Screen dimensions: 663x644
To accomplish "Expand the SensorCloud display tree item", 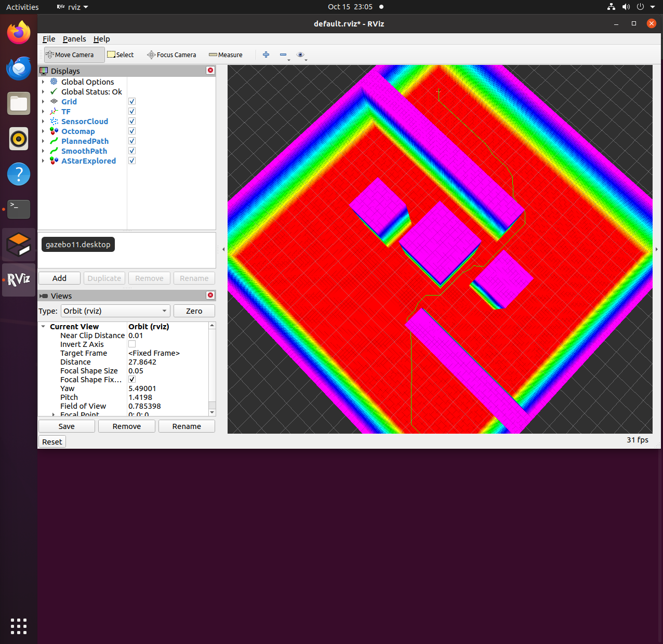I will point(43,122).
